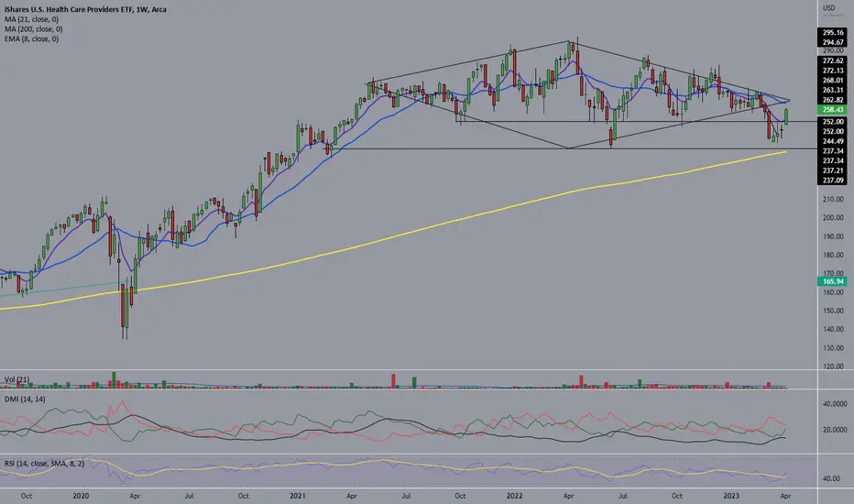Click the 237.21 price label

[x=832, y=171]
